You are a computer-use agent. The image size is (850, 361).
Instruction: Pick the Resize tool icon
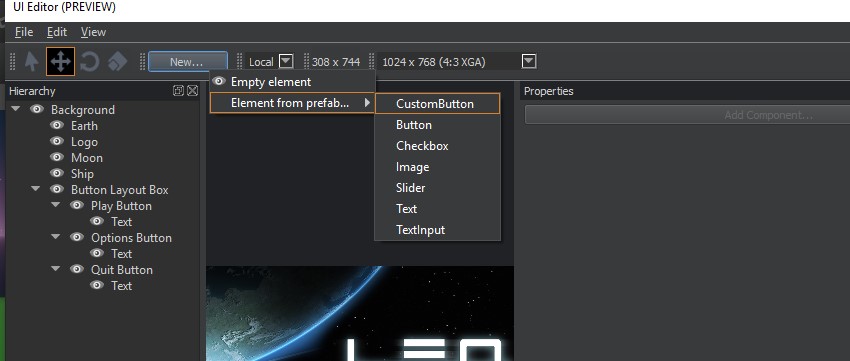tap(117, 61)
